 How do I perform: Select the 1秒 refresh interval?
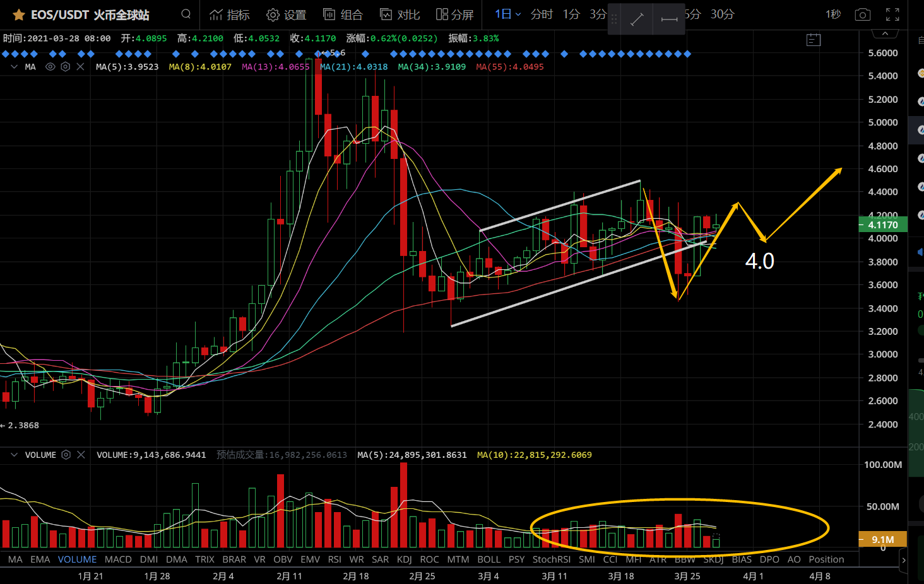click(x=833, y=14)
